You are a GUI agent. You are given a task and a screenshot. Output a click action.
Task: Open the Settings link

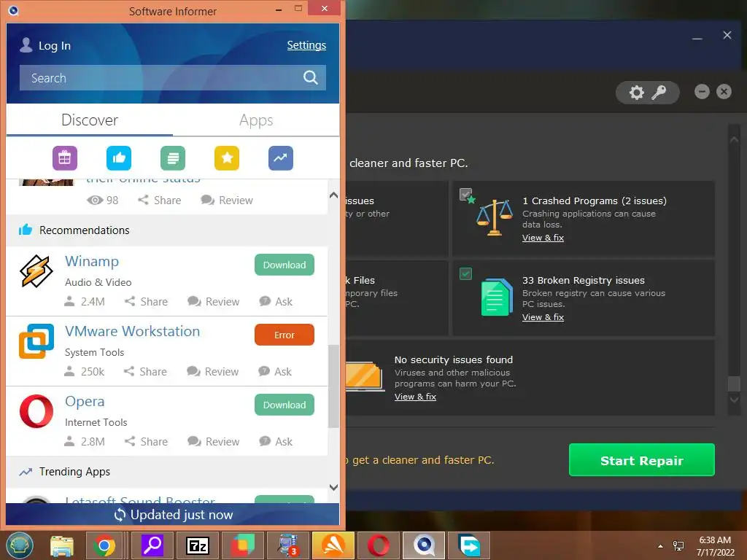[306, 45]
